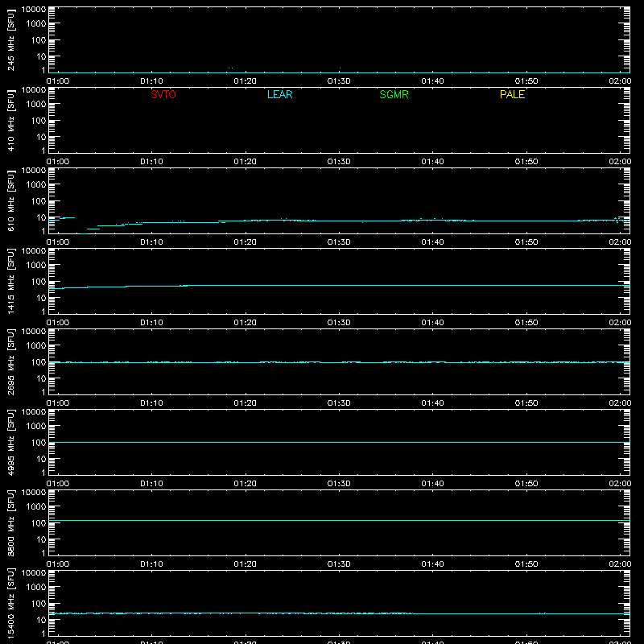
Task: Select the 15400 MHz [SFU] axis title
Action: coord(11,603)
